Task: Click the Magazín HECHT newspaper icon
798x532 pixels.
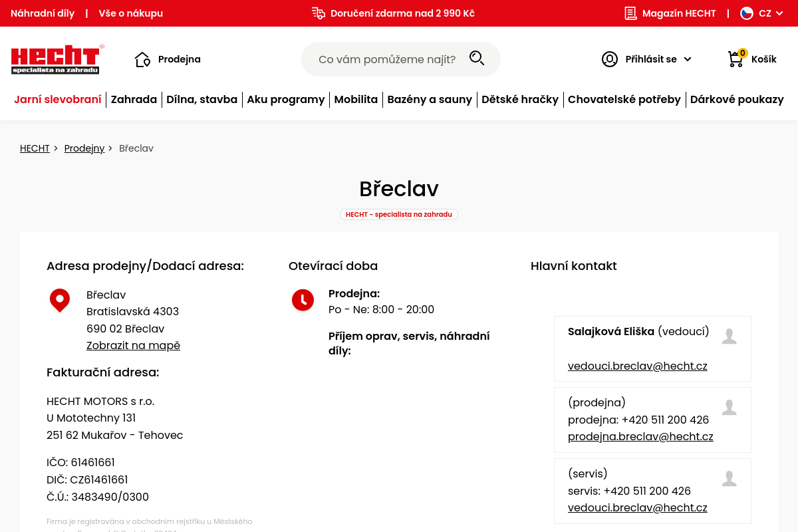Action: (630, 13)
